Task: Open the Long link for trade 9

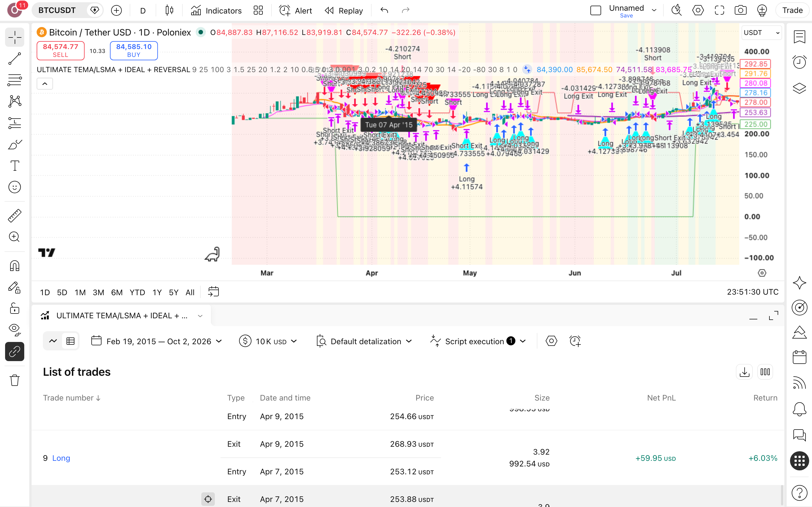Action: point(61,458)
